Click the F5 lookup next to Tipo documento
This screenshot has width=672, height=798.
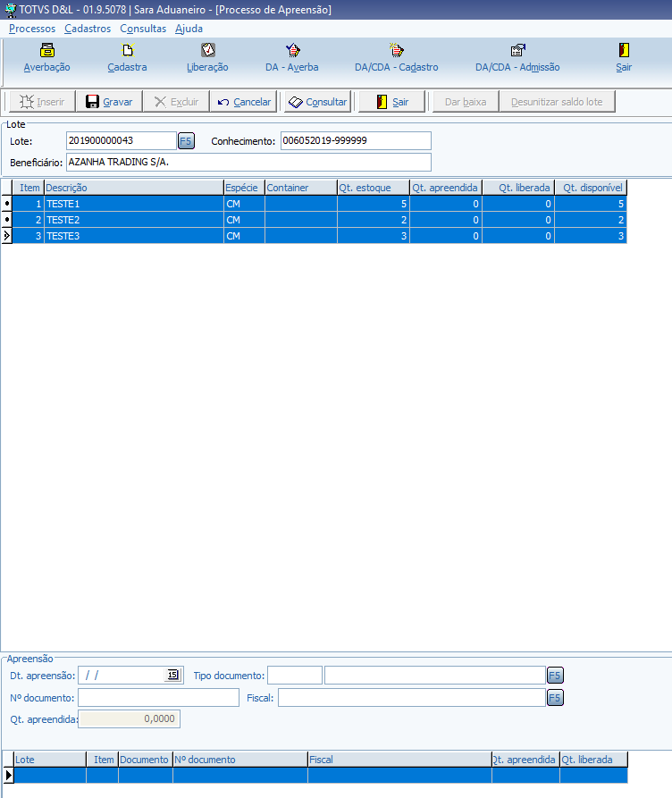(x=555, y=676)
